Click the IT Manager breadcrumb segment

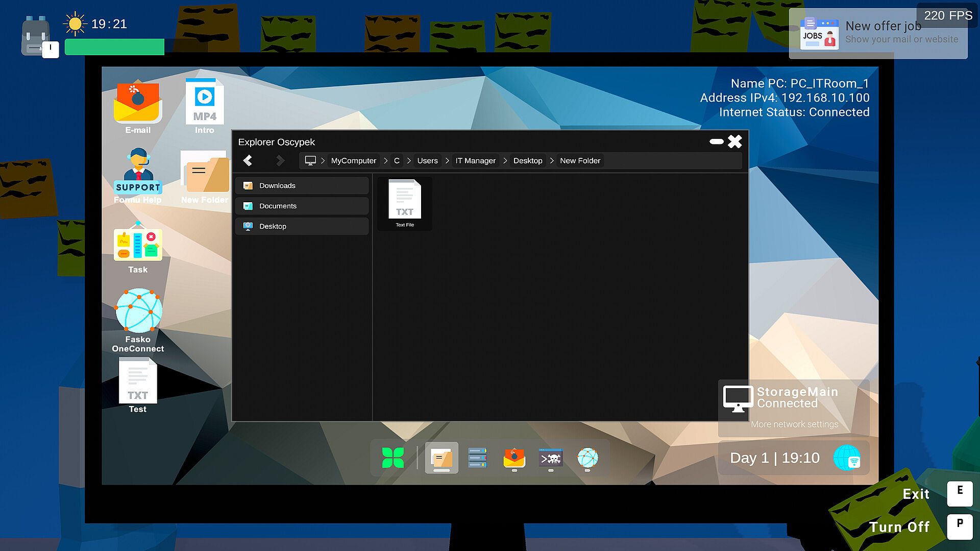pyautogui.click(x=475, y=161)
